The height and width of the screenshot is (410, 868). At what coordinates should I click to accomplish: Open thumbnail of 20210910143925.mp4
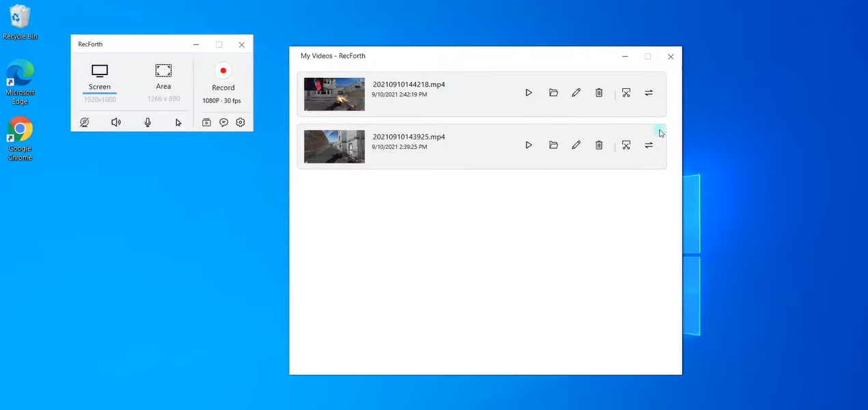(335, 146)
